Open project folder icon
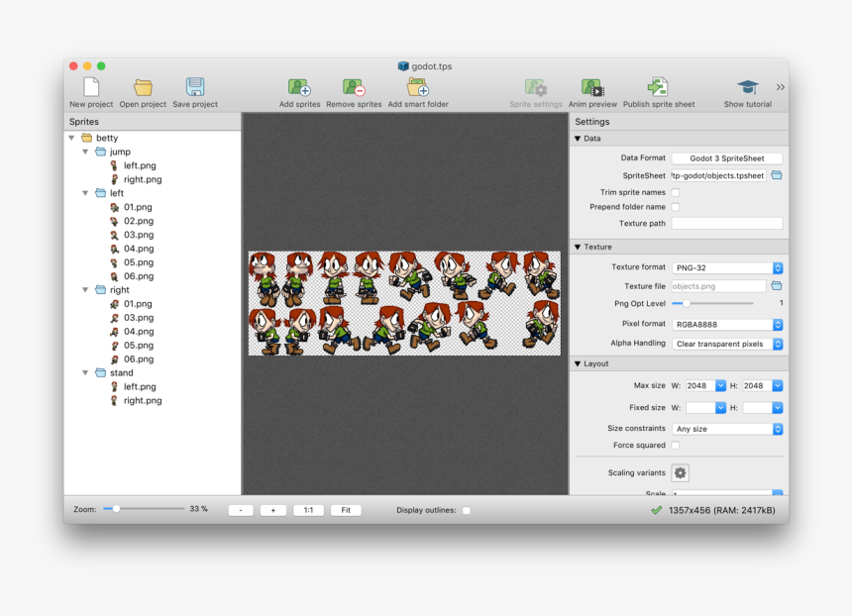The height and width of the screenshot is (616, 852). click(143, 87)
